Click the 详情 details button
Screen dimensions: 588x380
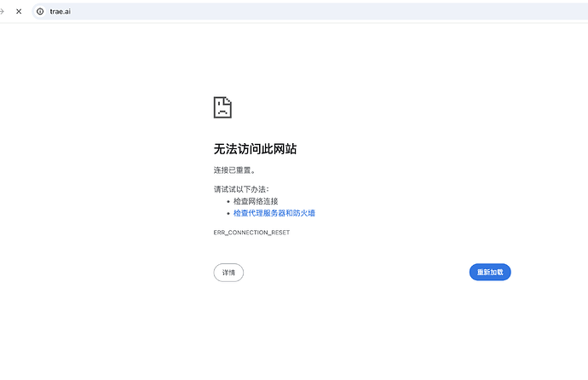coord(228,273)
